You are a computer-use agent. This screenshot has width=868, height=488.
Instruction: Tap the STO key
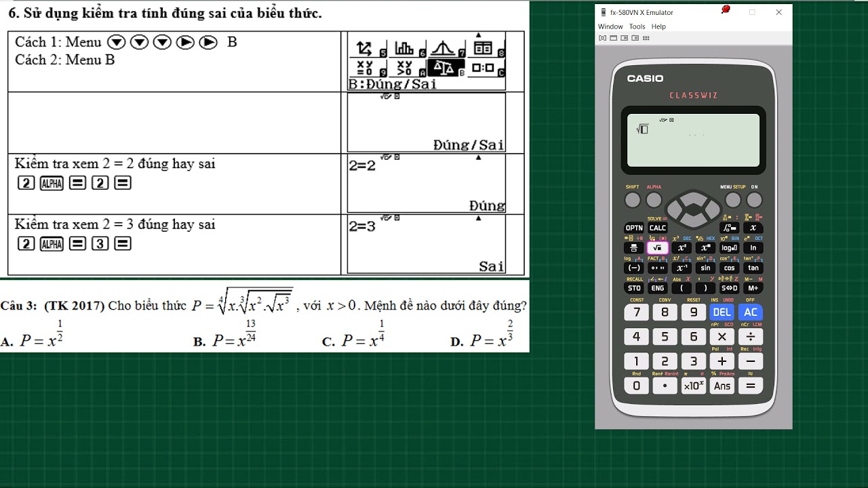(634, 288)
